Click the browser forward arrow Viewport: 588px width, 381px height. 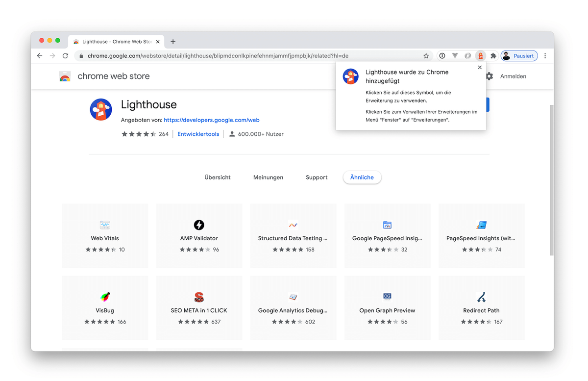click(52, 56)
